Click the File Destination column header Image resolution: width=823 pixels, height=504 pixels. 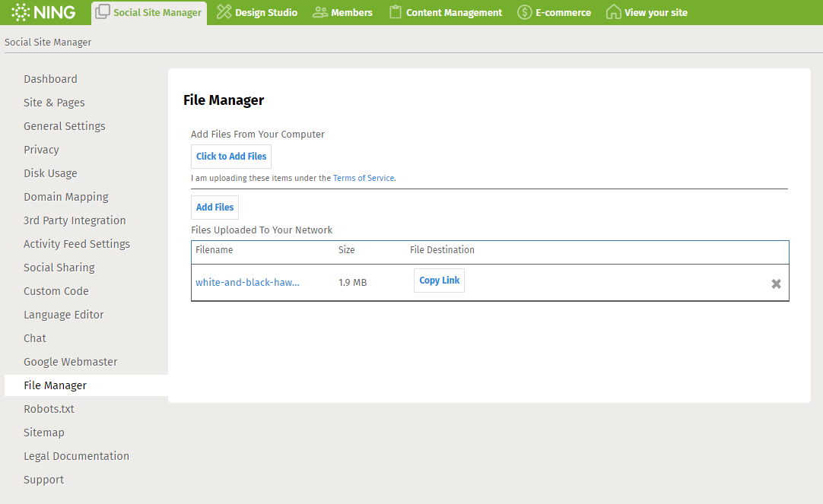pyautogui.click(x=442, y=250)
